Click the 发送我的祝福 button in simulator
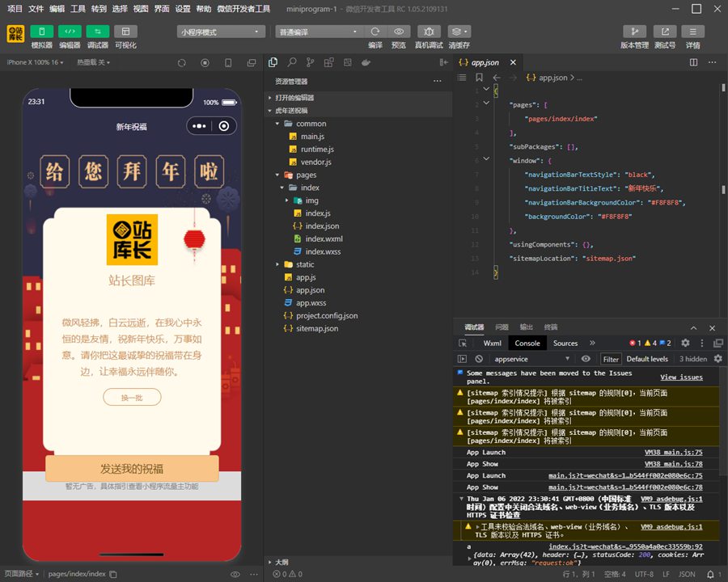Viewport: 728px width, 582px height. click(132, 469)
